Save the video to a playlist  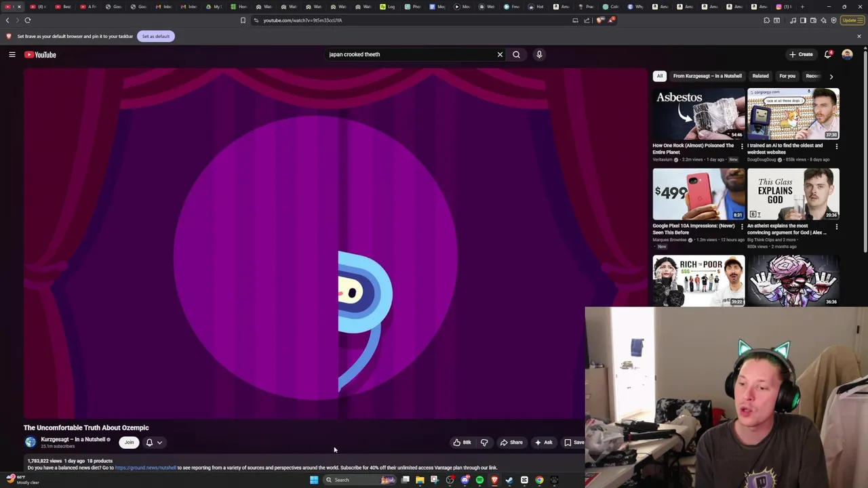click(574, 443)
